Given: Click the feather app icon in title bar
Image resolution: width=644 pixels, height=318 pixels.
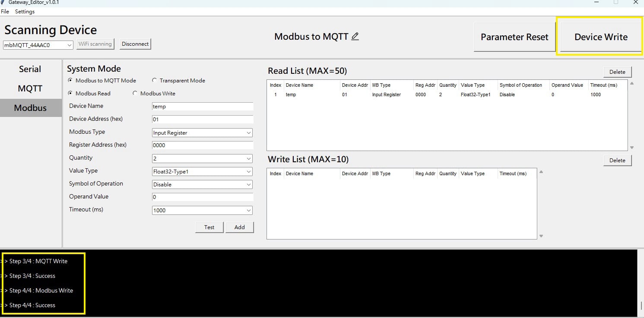Looking at the screenshot, I should pyautogui.click(x=3, y=3).
